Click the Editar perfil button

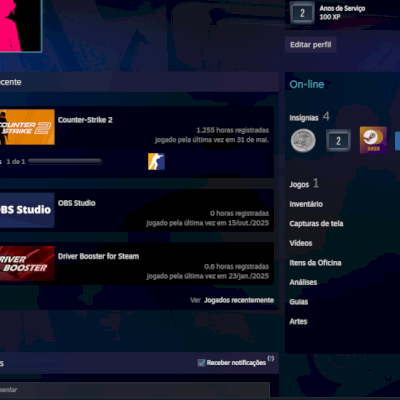click(311, 45)
